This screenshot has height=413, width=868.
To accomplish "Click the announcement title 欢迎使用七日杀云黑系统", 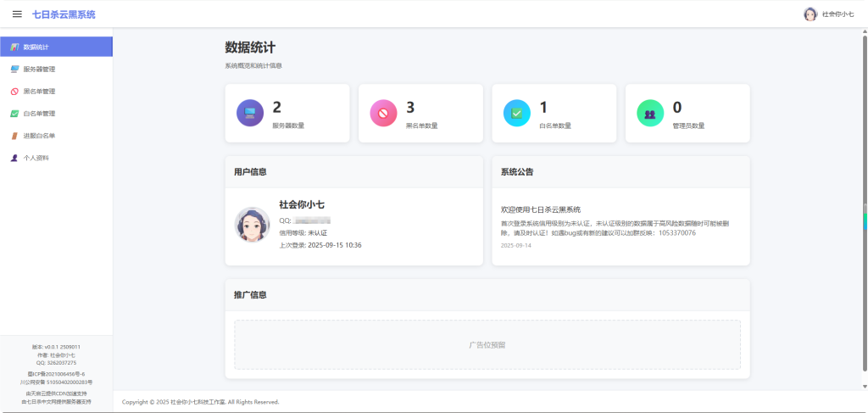I will click(x=541, y=209).
